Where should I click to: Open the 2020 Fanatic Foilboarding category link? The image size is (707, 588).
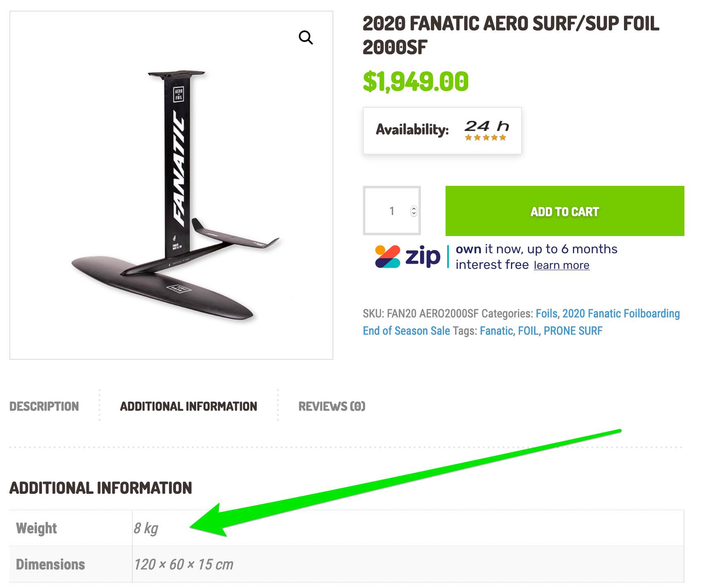click(x=621, y=314)
